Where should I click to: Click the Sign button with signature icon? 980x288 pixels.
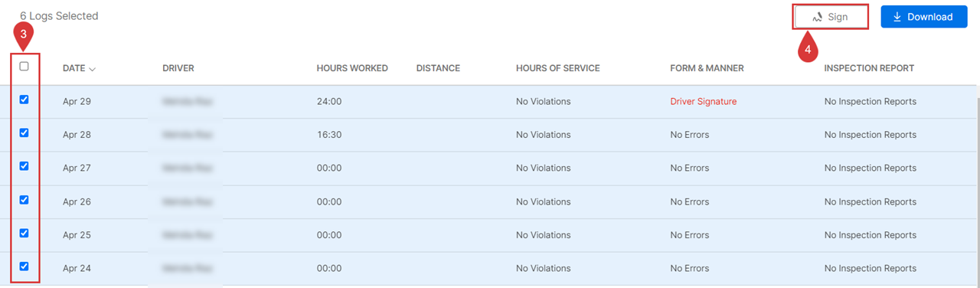click(831, 17)
